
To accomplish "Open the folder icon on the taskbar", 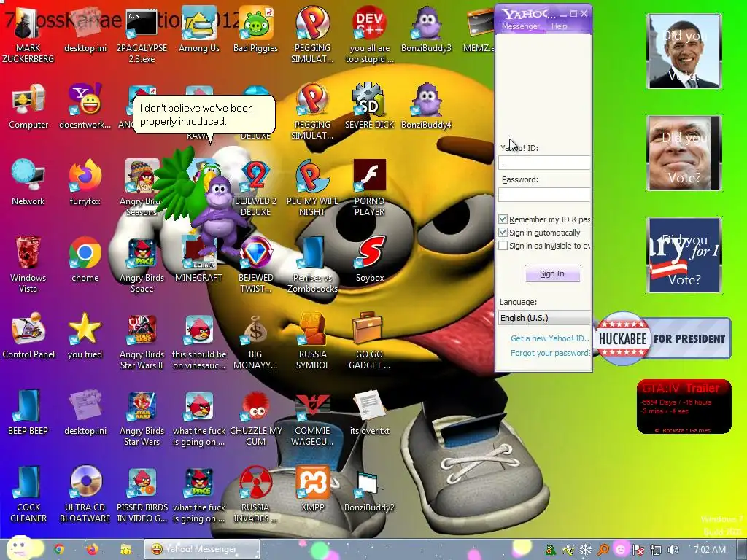I will [125, 550].
